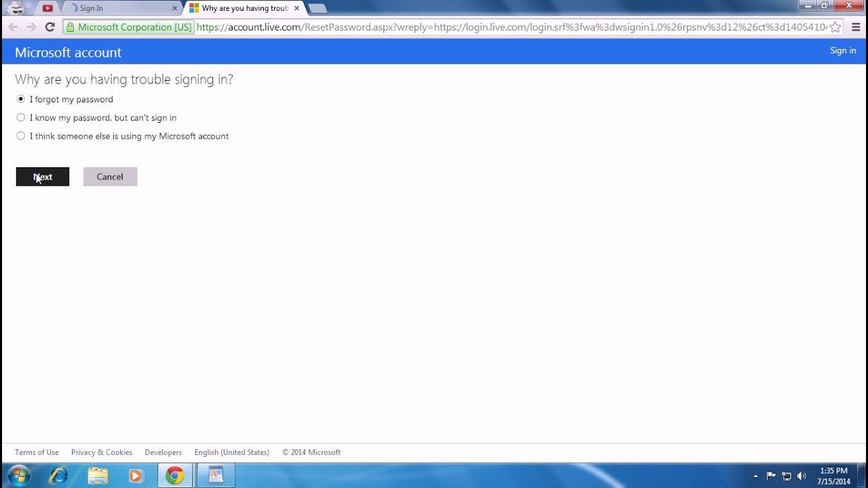Open a new browser tab
The width and height of the screenshot is (868, 488).
click(317, 8)
